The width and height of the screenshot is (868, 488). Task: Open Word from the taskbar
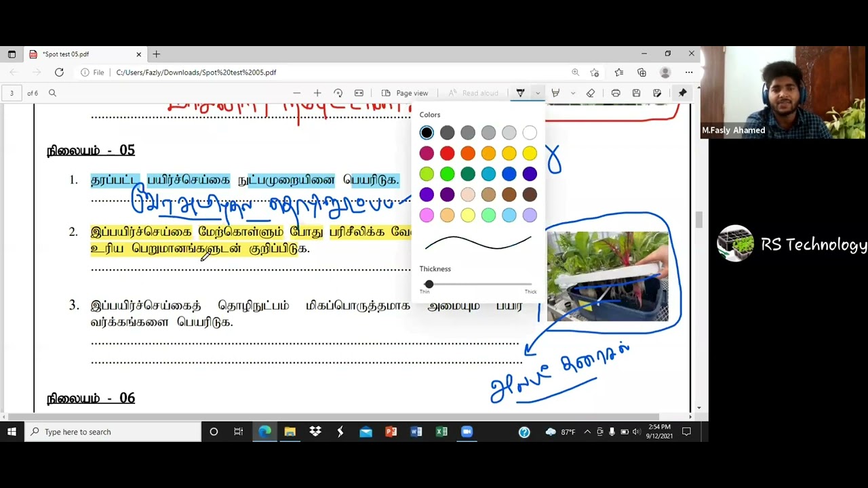(x=416, y=432)
